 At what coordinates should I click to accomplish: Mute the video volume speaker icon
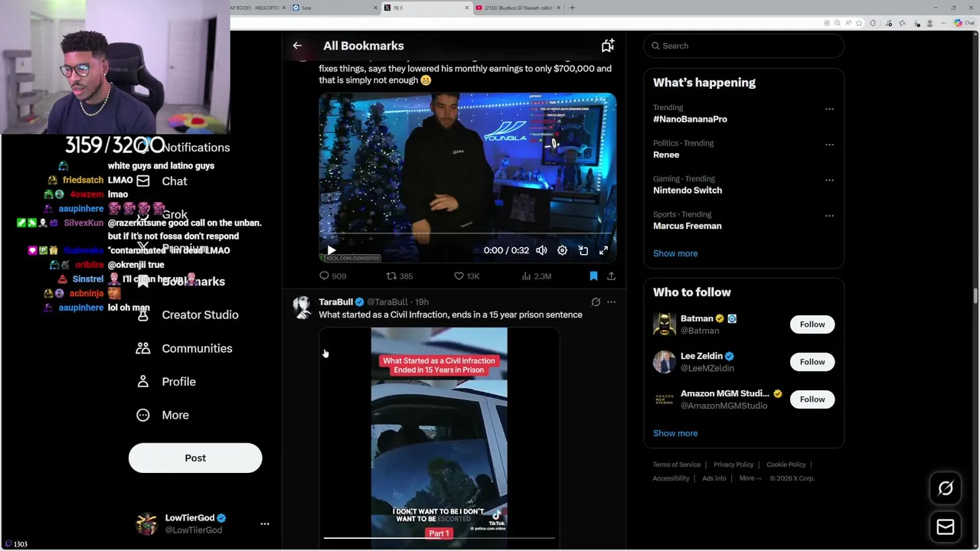[541, 250]
